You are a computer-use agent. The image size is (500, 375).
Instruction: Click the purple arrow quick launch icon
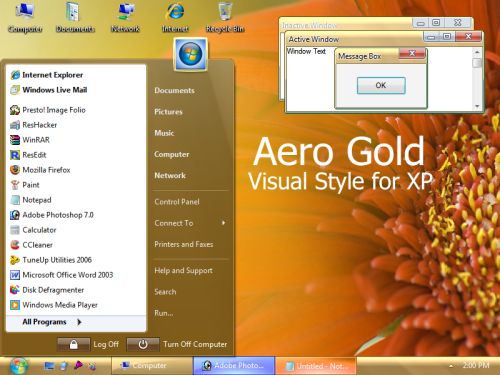(x=78, y=366)
